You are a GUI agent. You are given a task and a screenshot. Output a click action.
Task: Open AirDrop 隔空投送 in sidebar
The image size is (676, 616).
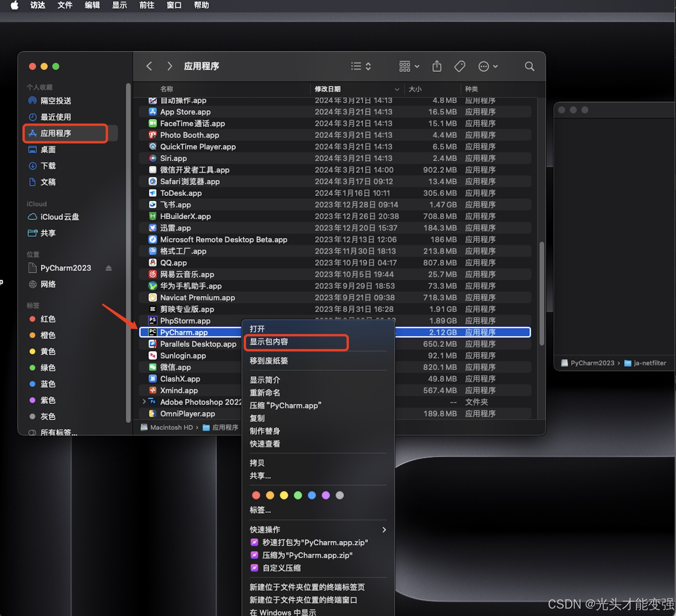50,101
